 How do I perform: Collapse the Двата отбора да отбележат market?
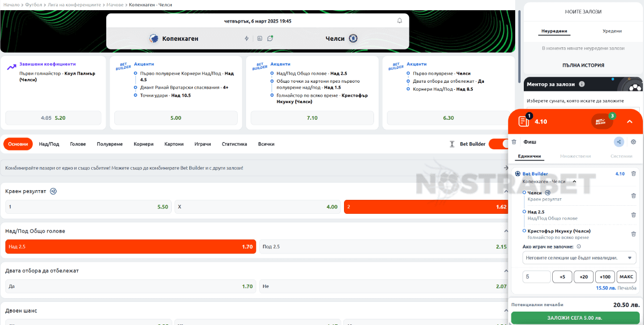coord(505,271)
